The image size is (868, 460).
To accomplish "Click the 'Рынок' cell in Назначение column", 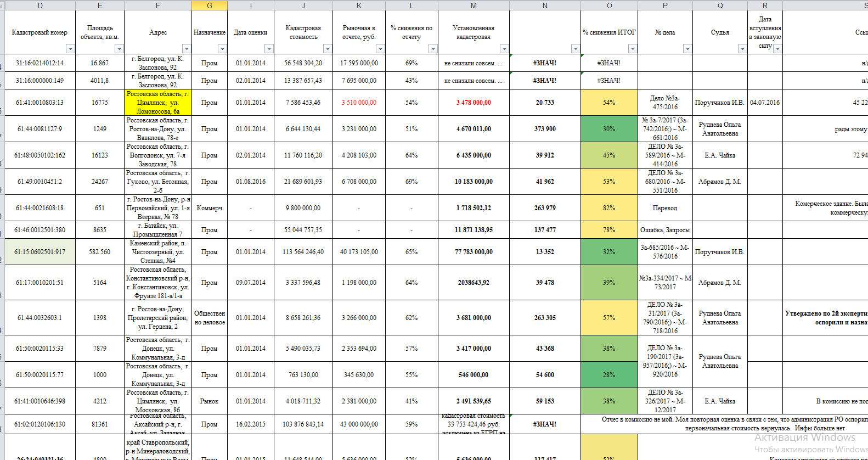I will click(210, 401).
